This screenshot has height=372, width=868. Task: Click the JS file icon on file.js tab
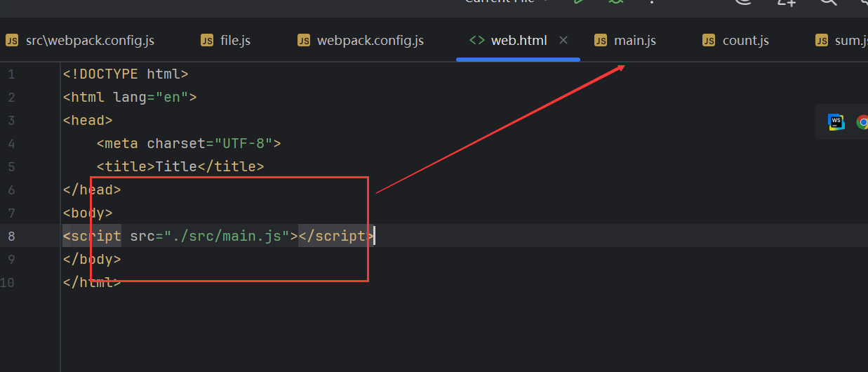(207, 40)
